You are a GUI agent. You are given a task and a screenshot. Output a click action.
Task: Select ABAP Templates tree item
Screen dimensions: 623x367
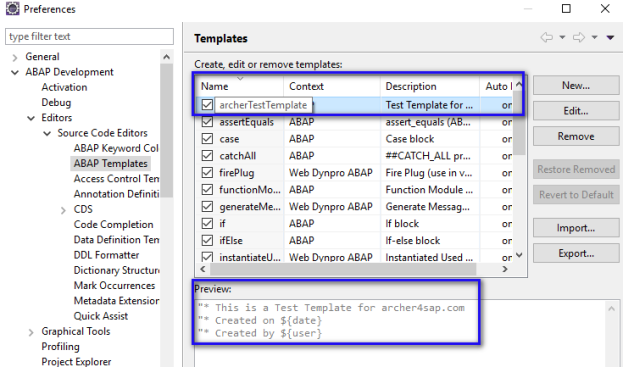110,164
